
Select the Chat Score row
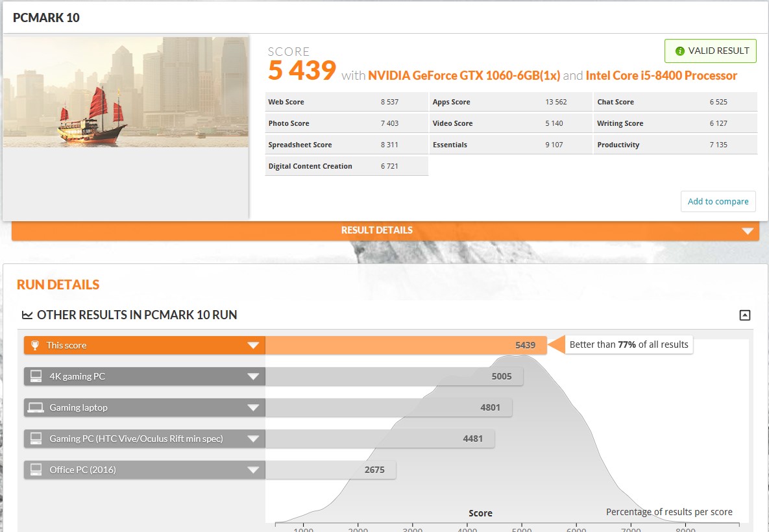[x=676, y=102]
